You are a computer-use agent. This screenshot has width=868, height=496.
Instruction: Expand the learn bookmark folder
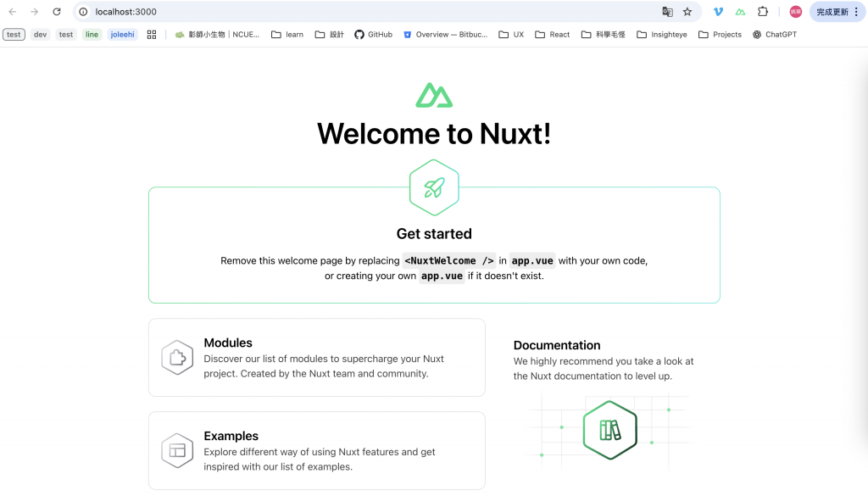[x=287, y=34]
